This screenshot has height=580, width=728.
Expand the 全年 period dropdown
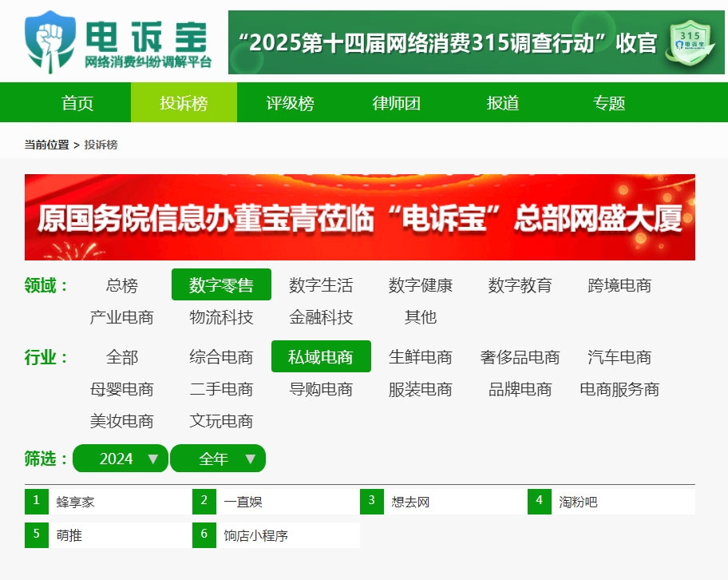(218, 459)
